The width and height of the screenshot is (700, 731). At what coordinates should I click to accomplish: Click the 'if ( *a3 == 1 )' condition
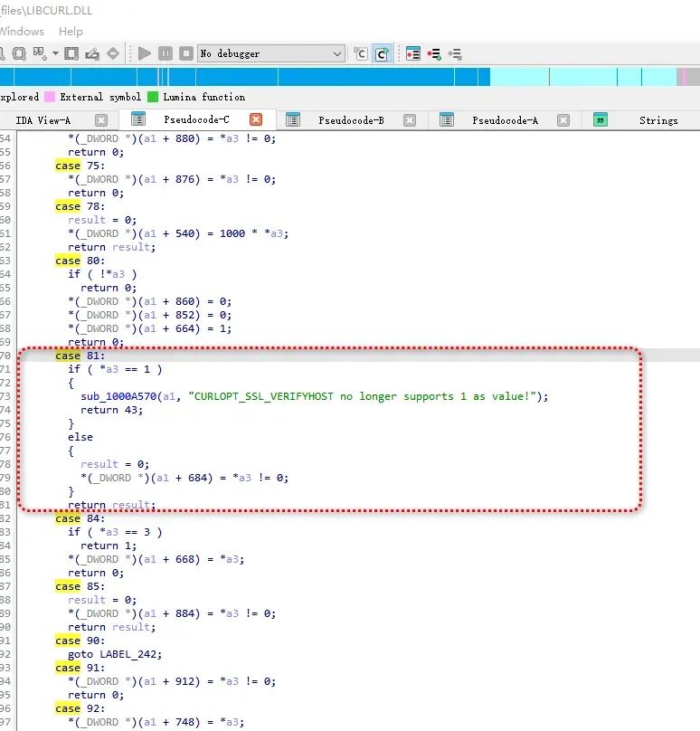(x=115, y=369)
